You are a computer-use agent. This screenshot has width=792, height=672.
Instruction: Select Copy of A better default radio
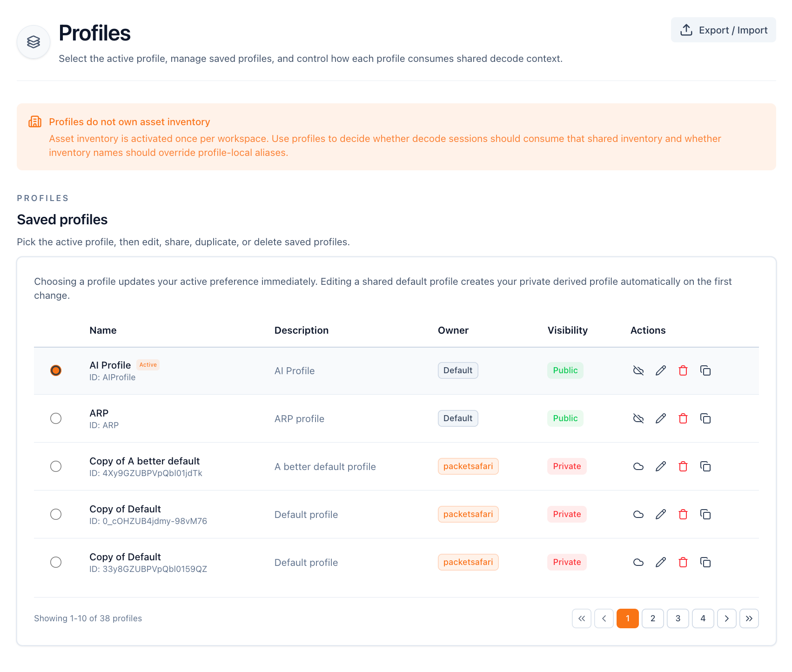click(x=56, y=466)
